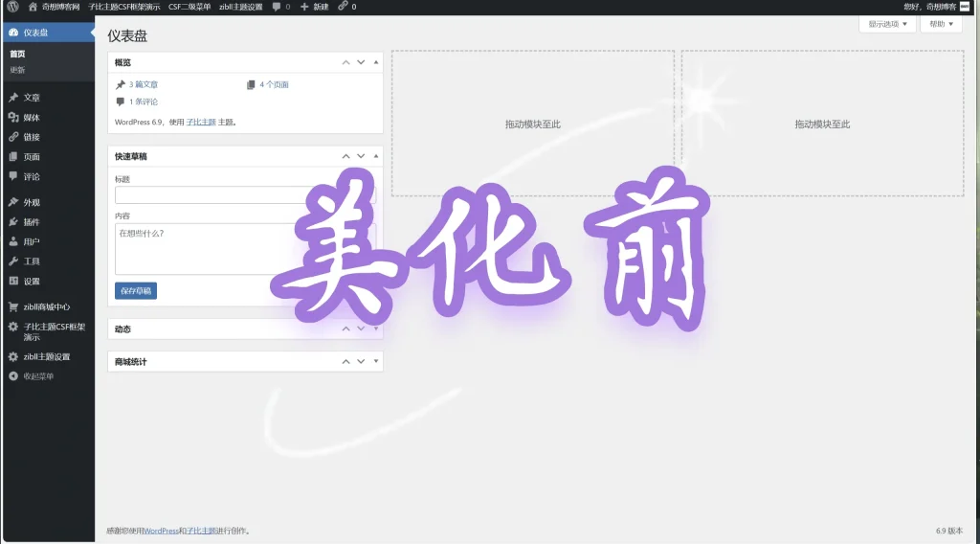Click 6.9 版本 text in footer

click(948, 531)
